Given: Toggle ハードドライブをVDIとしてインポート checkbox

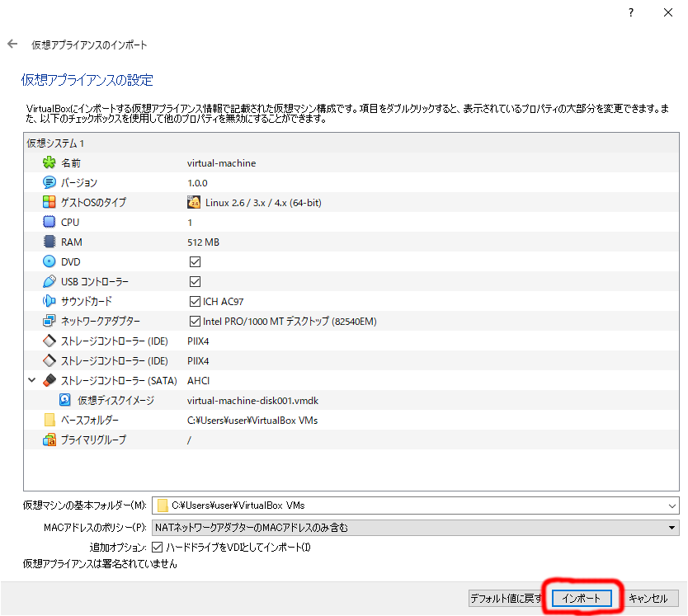Looking at the screenshot, I should [x=157, y=547].
